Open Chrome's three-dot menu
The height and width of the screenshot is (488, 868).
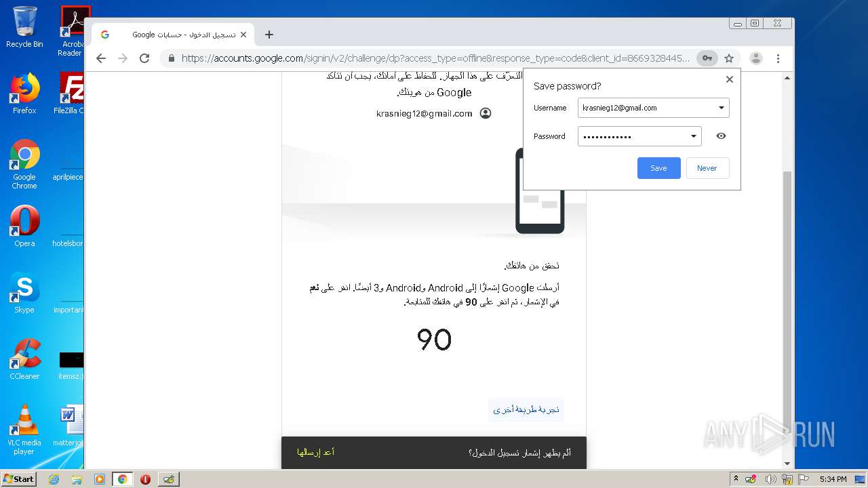pyautogui.click(x=778, y=58)
